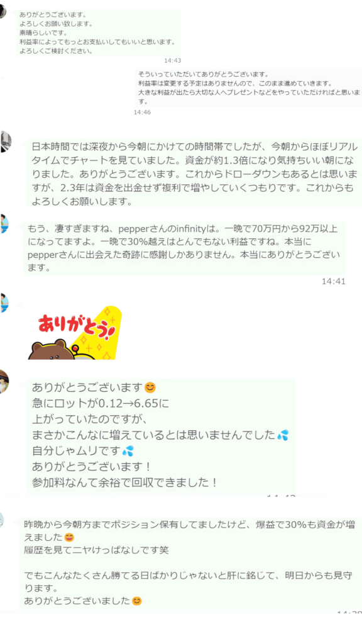362x644 pixels.
Task: Open avatar beside the ロットが0.12→6.65 message
Action: click(x=4, y=381)
